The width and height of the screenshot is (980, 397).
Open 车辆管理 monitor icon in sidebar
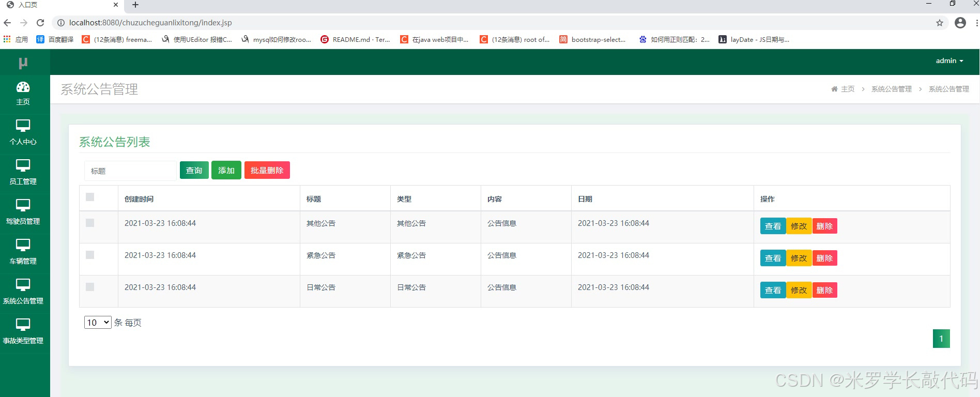[23, 245]
